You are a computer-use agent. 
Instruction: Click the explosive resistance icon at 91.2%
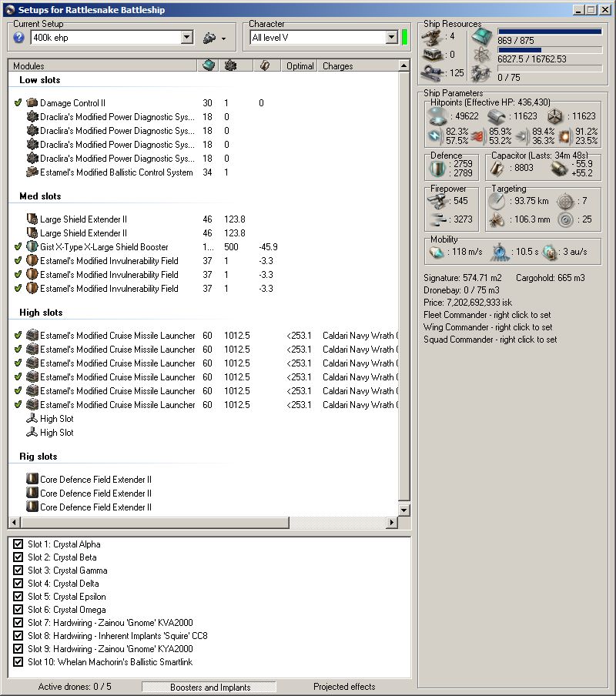click(565, 136)
